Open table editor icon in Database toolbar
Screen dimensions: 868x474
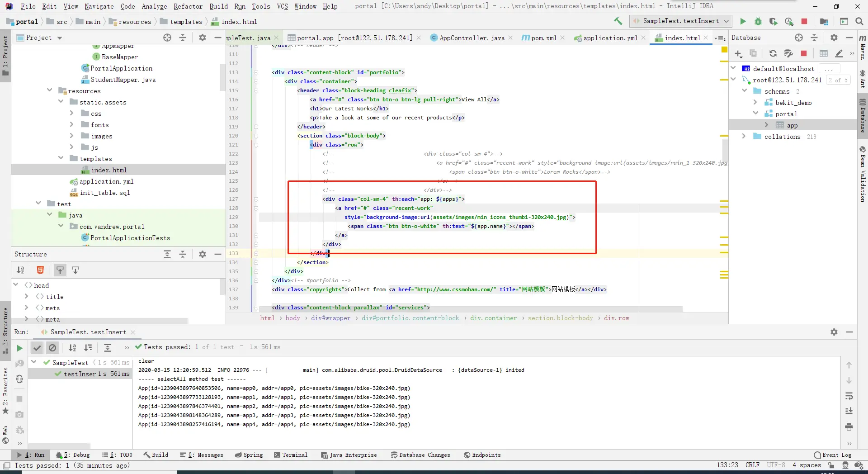[824, 54]
